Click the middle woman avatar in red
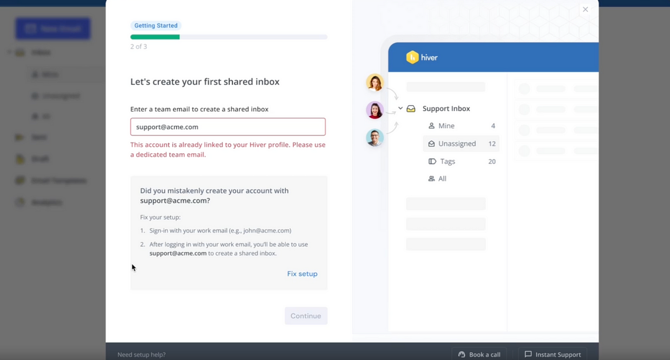This screenshot has height=360, width=670. (375, 110)
